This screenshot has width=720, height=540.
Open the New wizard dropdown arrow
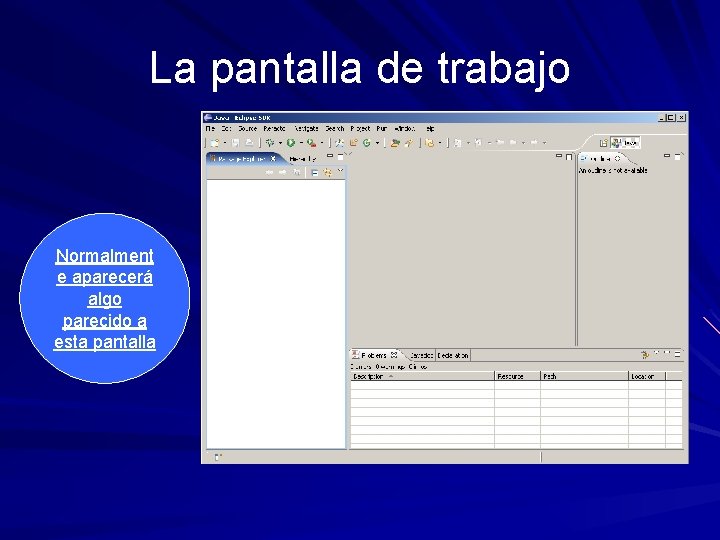[x=225, y=143]
